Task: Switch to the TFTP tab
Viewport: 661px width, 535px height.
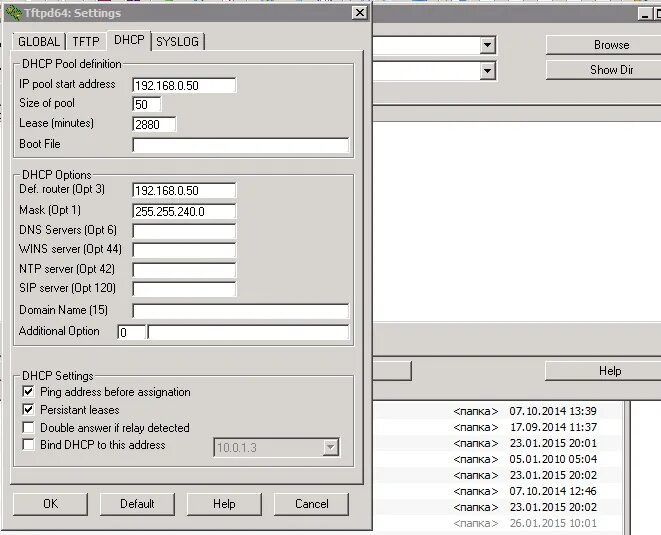Action: (x=86, y=42)
